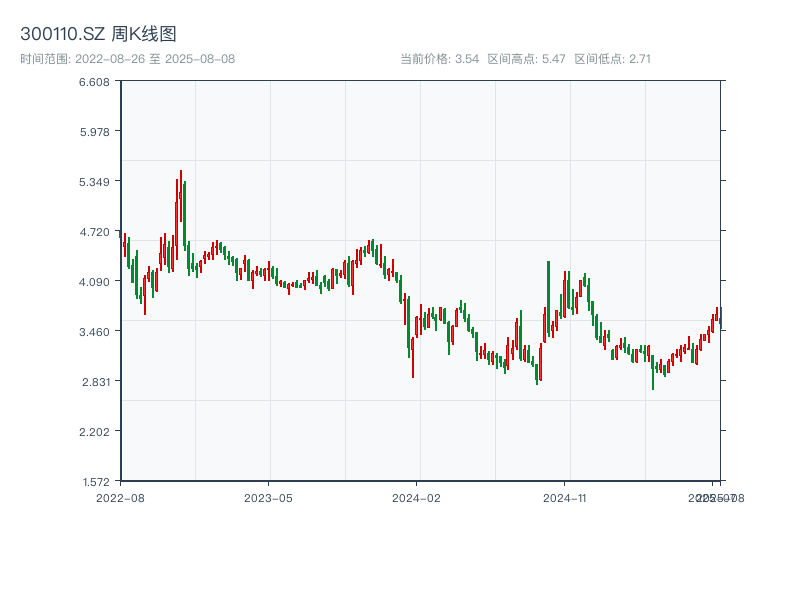The height and width of the screenshot is (600, 800).
Task: Click the 2024-11 x-axis date label
Action: pyautogui.click(x=564, y=497)
